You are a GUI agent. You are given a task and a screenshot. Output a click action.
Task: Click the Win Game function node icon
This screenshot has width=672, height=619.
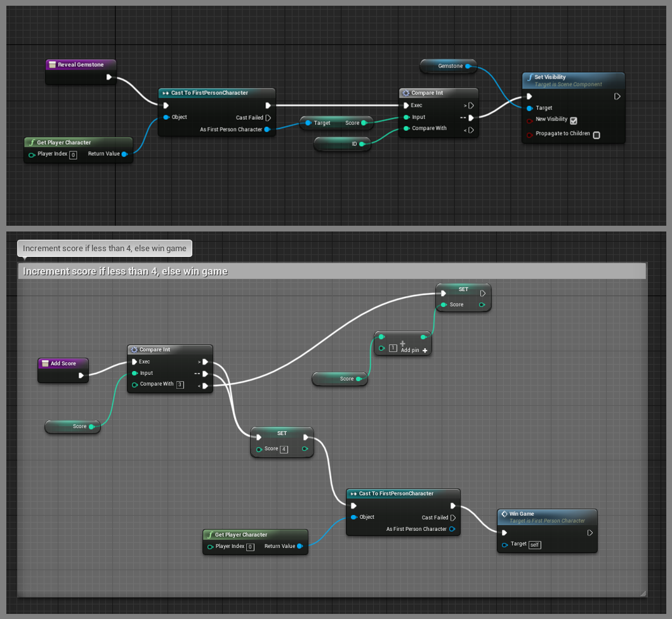click(x=504, y=514)
